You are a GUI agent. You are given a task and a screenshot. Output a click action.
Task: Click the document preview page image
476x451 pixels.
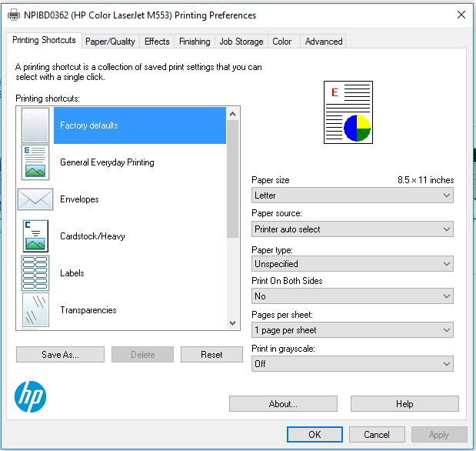click(x=348, y=112)
